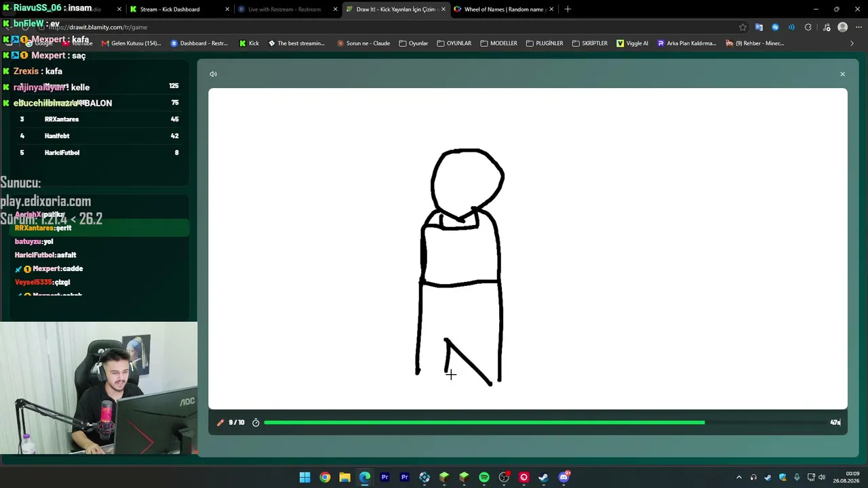The height and width of the screenshot is (488, 868).
Task: Click Hanifebt leaderboard row
Action: tap(98, 136)
